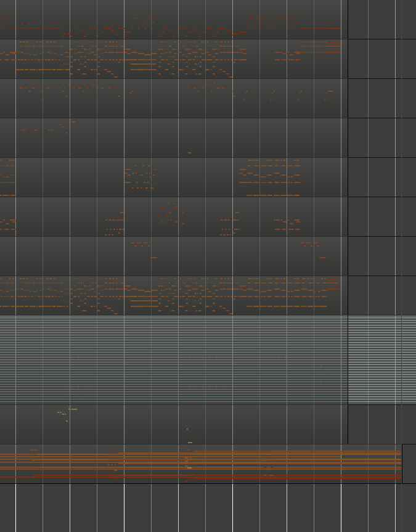Screen dimensions: 416x532
Task: Select the nearly empty fourth track clip
Action: click(173, 137)
